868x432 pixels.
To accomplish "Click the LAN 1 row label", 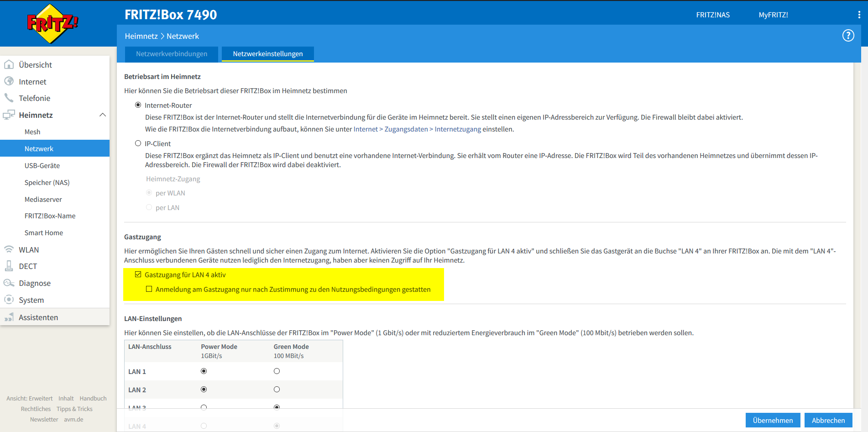I will 137,372.
